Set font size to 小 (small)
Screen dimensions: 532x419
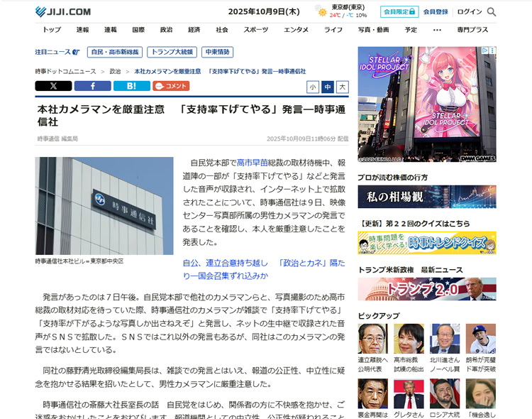313,87
